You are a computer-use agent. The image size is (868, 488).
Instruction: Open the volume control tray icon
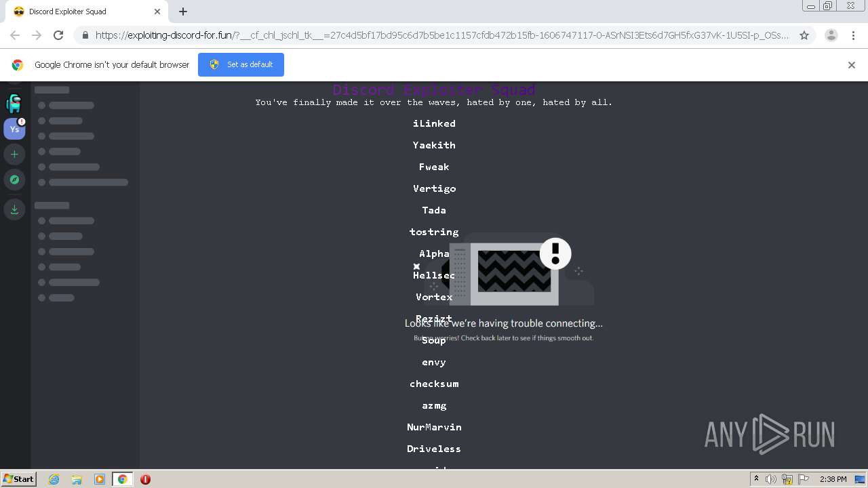coord(771,479)
